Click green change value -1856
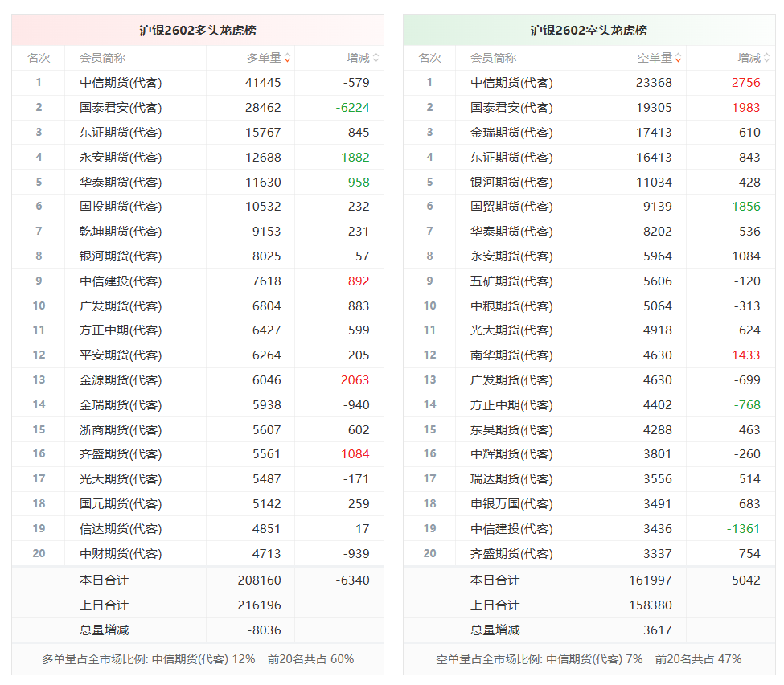 pos(744,207)
